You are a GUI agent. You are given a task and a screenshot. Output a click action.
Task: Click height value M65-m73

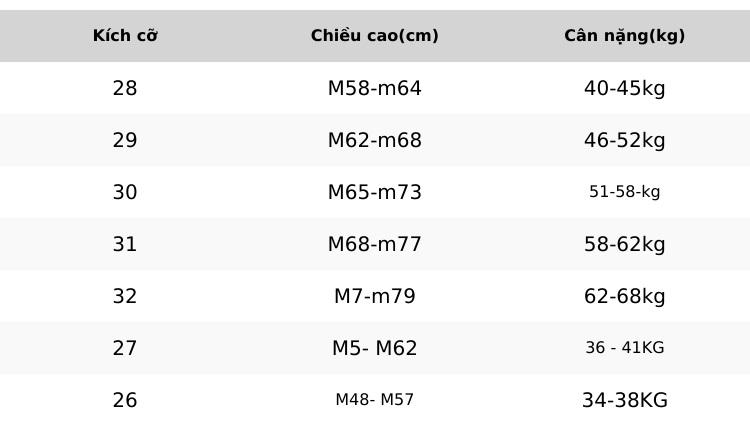tap(375, 192)
